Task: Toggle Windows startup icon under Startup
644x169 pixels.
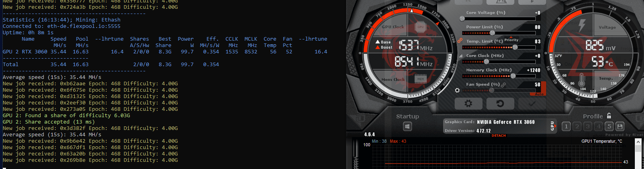Action: point(407,126)
